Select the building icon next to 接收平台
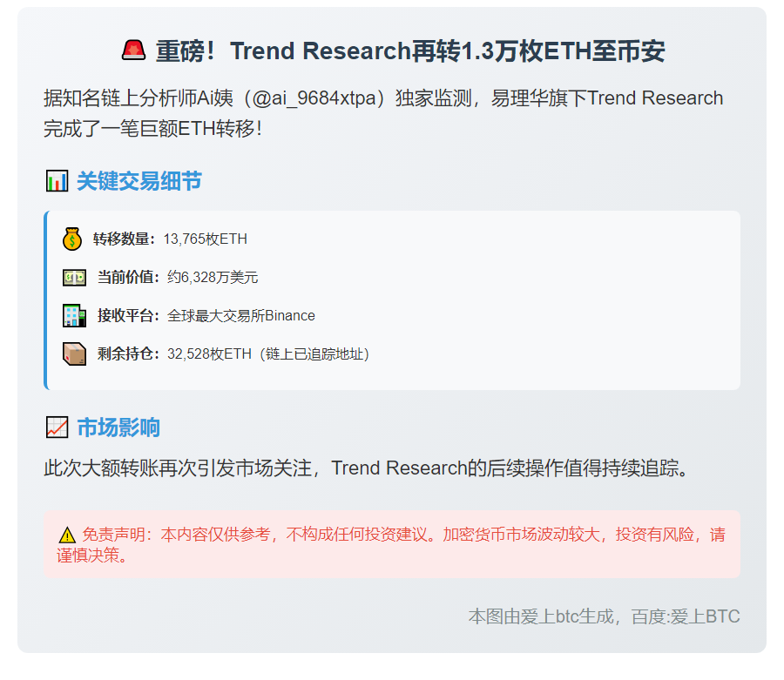 coord(72,315)
